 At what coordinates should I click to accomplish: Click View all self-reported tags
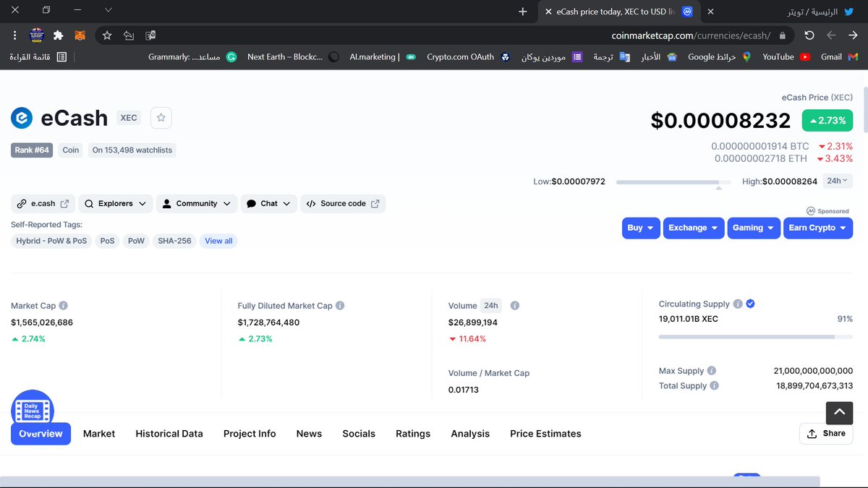point(218,241)
